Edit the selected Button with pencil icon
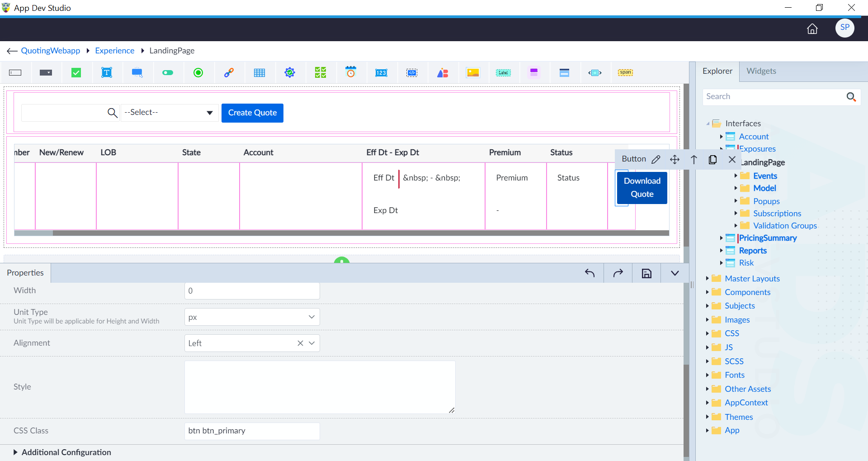868x461 pixels. point(656,159)
